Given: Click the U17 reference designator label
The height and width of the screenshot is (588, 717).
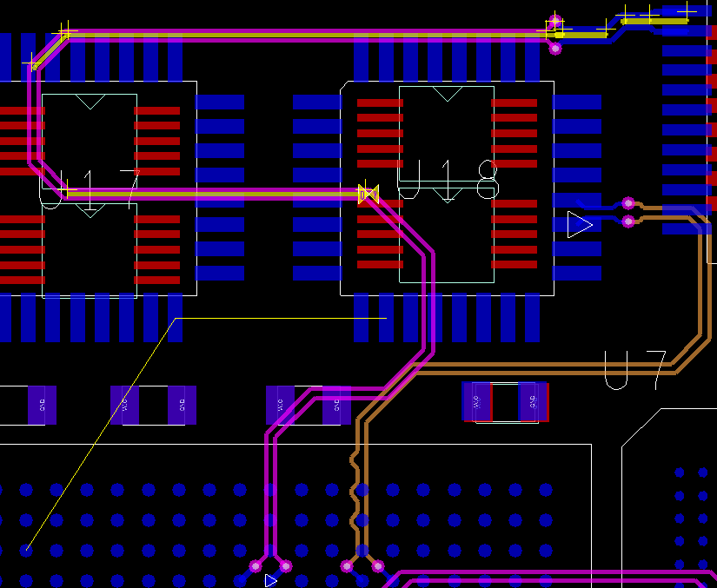Looking at the screenshot, I should 90,189.
